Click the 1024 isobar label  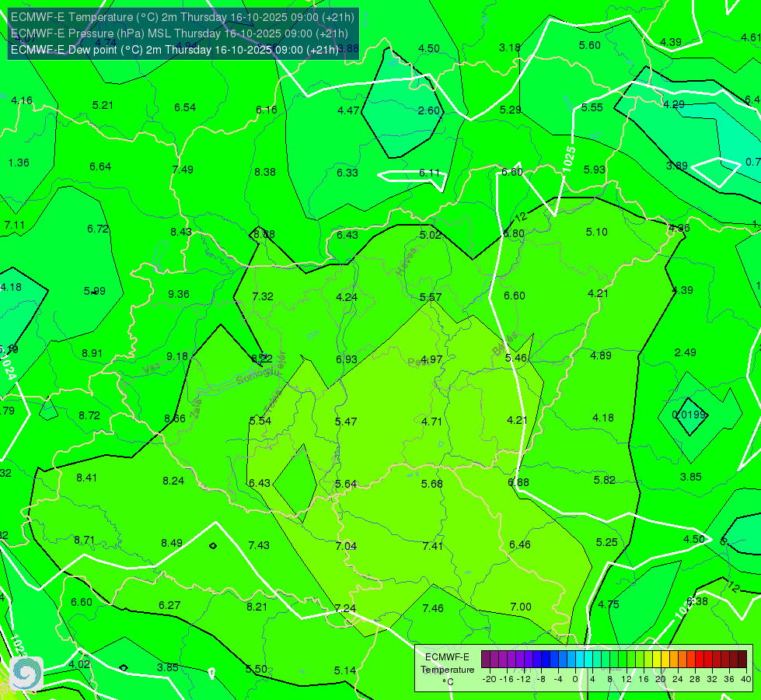(x=8, y=366)
